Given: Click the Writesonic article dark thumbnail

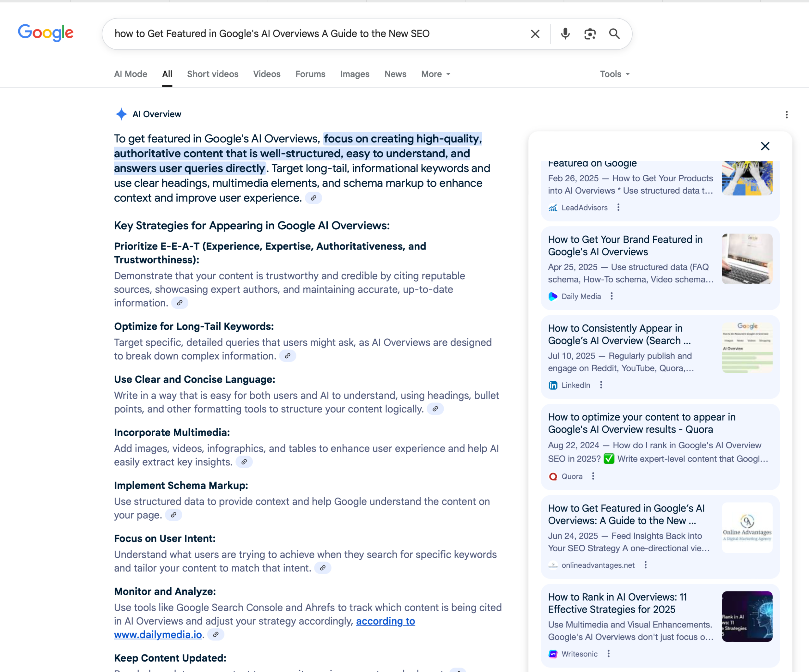Looking at the screenshot, I should [x=747, y=616].
